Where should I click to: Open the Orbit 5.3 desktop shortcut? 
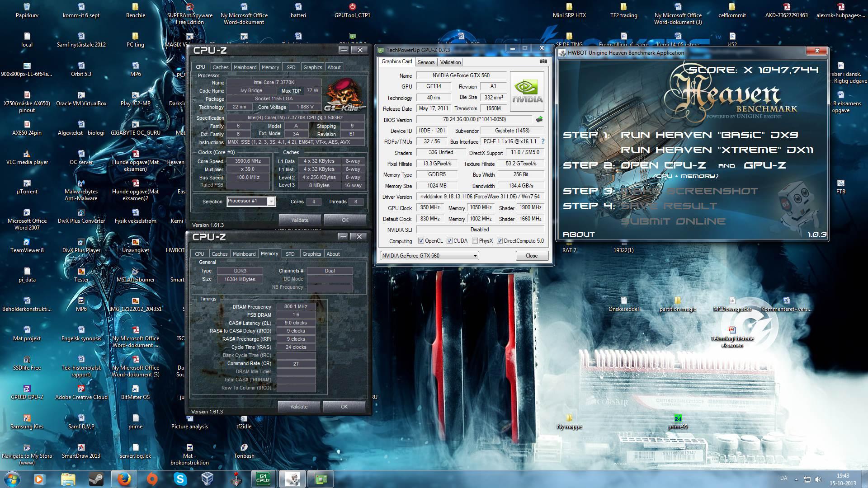(x=81, y=69)
